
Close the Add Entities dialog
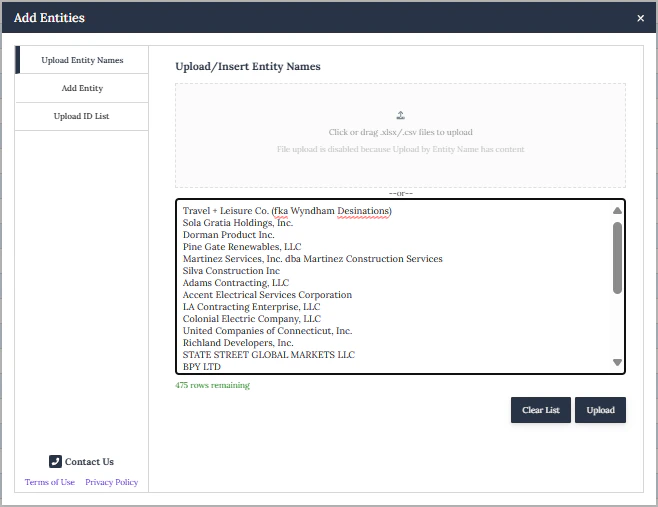640,18
